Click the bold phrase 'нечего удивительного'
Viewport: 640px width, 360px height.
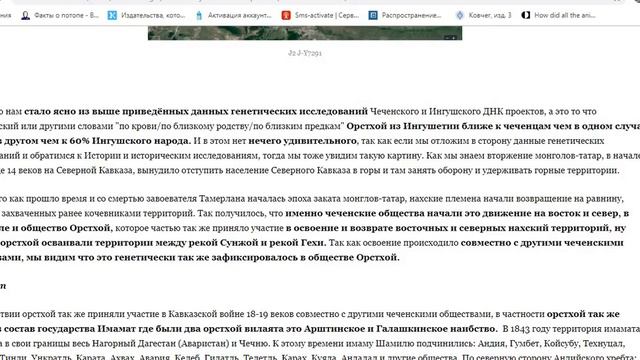tap(302, 141)
